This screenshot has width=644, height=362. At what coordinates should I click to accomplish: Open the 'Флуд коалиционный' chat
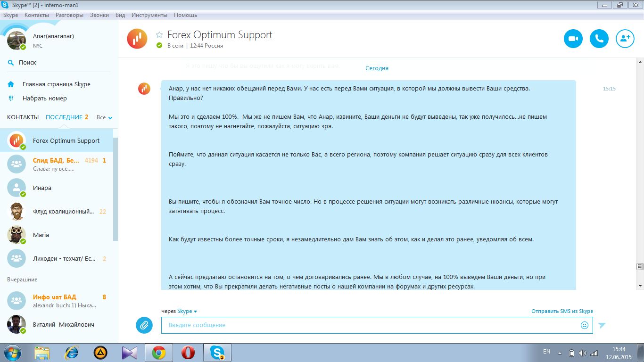tap(57, 211)
